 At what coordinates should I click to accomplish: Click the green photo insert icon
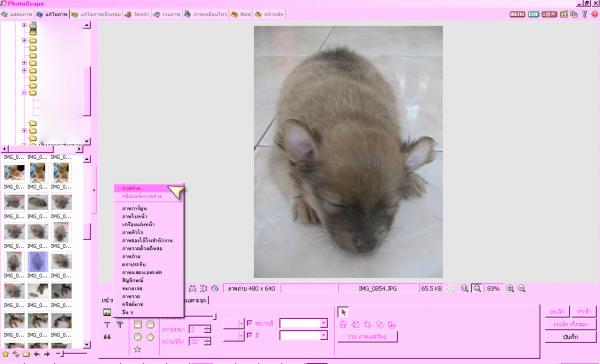(x=107, y=312)
